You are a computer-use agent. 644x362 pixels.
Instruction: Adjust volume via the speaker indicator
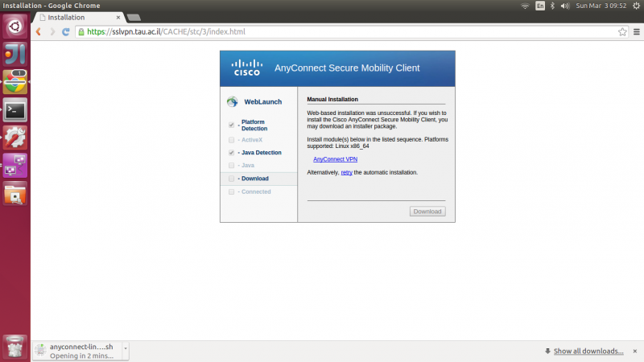tap(565, 6)
